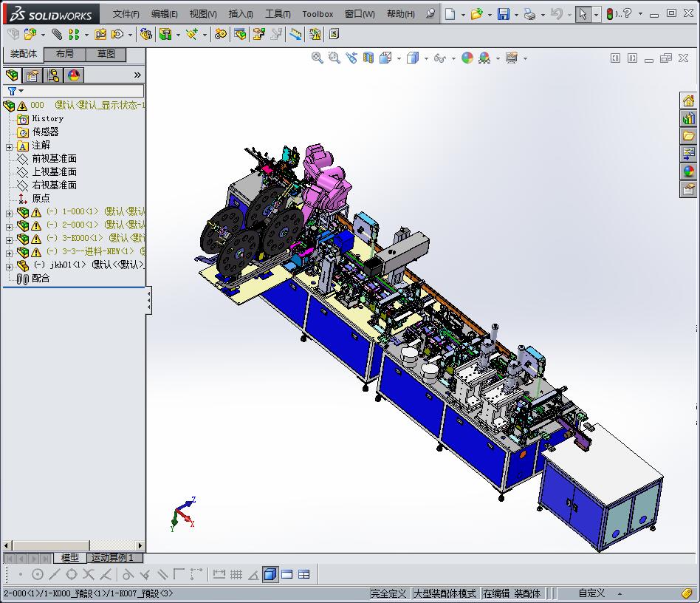Toggle the grid snap button in bottom toolbar
The image size is (700, 603).
tap(236, 574)
